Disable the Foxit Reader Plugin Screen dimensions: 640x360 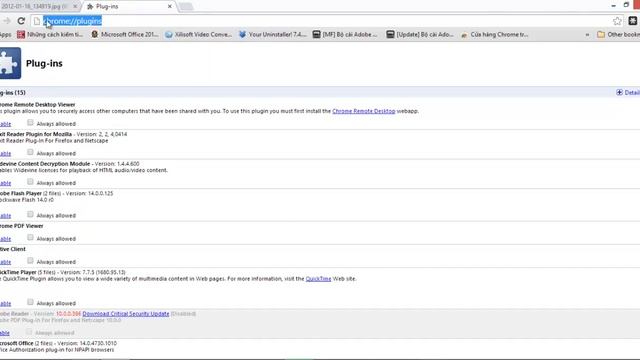5,153
